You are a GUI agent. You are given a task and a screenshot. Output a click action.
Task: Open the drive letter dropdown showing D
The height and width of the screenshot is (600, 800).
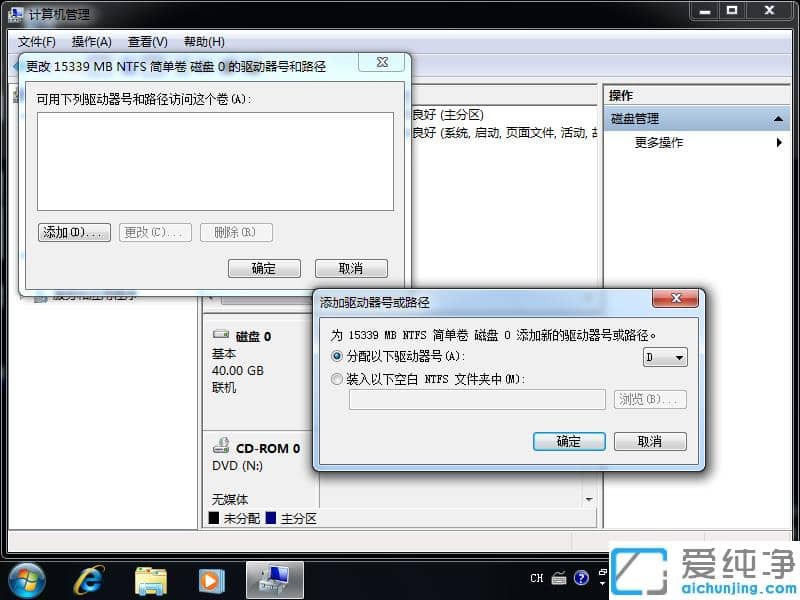(x=677, y=356)
